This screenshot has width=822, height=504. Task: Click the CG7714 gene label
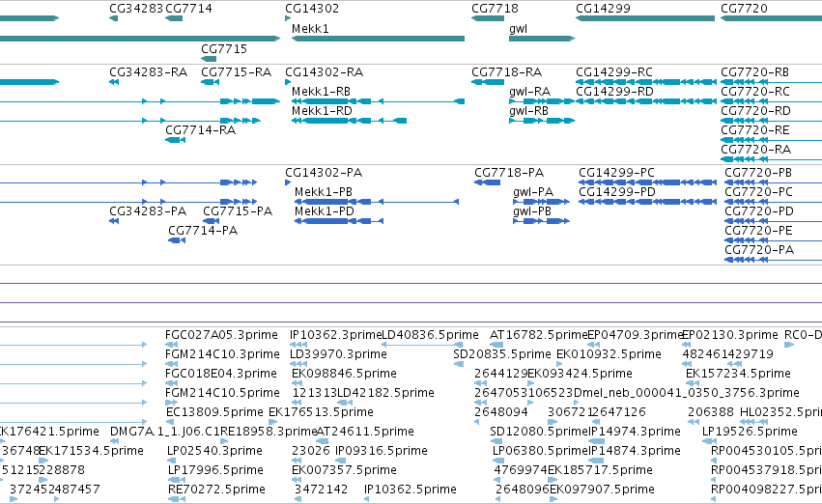point(188,9)
